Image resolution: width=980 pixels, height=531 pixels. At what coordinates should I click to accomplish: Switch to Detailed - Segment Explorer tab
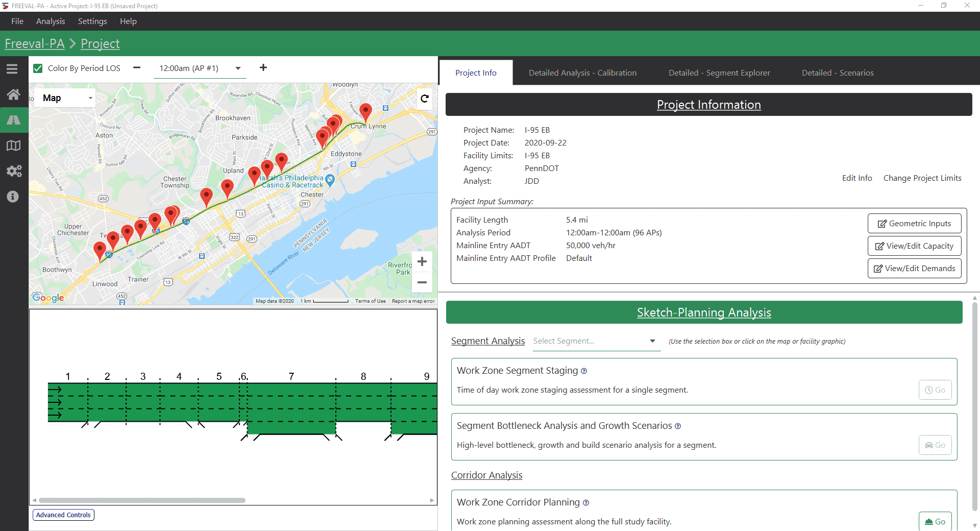[719, 73]
